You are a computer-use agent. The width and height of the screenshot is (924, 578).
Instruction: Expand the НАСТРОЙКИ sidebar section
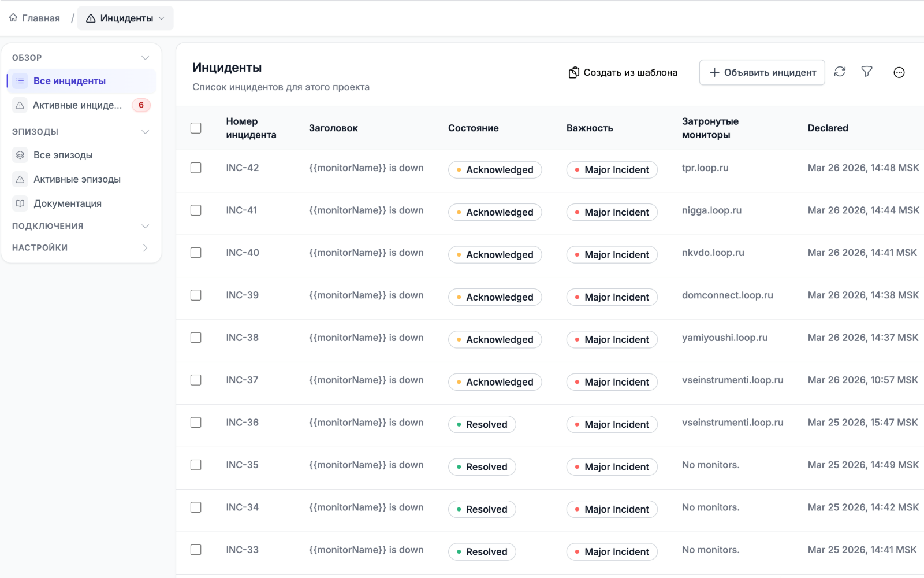pos(145,248)
